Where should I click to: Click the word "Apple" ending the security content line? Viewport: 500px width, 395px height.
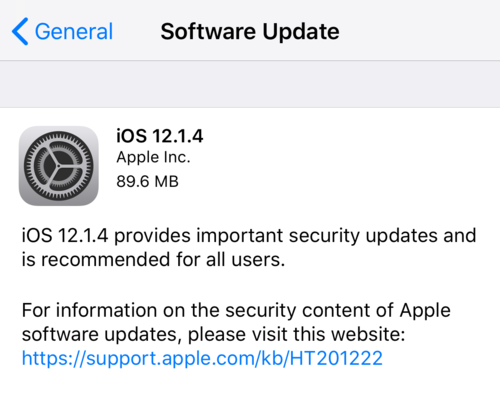click(425, 311)
